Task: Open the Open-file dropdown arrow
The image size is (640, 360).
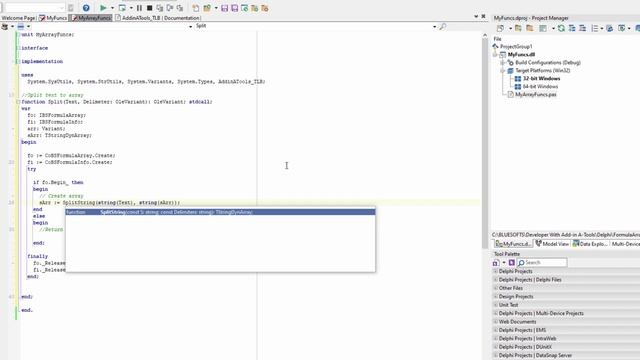Action: 216,8
